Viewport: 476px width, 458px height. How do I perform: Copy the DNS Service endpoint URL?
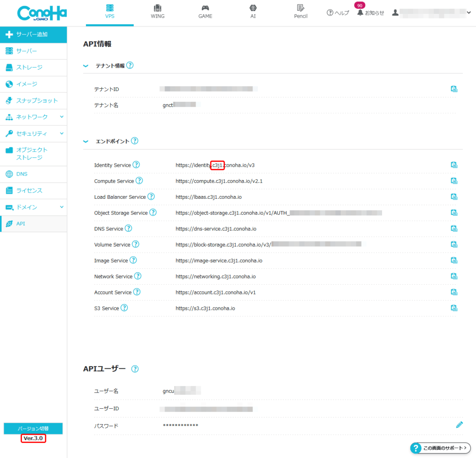pos(454,229)
